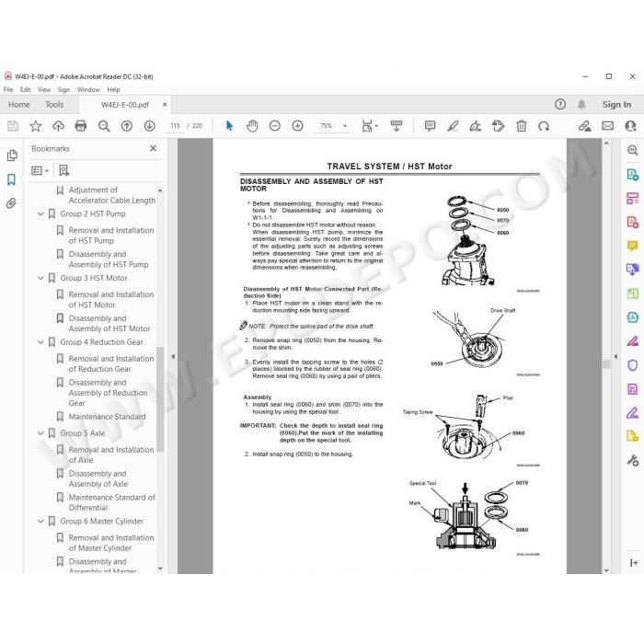Open the File menu

coord(8,89)
